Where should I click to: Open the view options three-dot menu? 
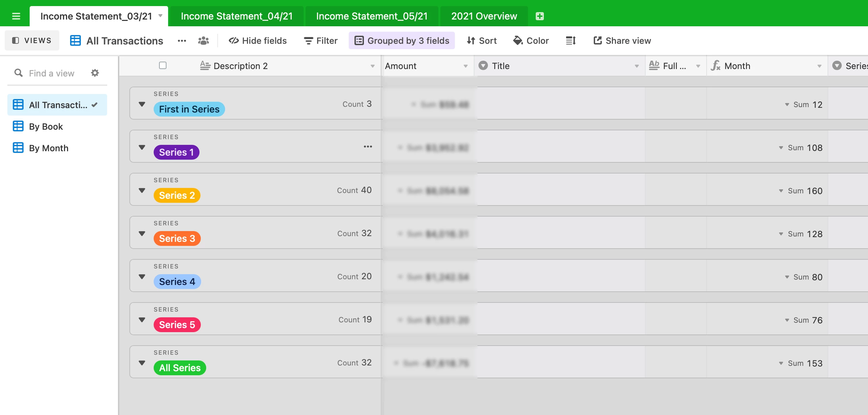(x=182, y=41)
